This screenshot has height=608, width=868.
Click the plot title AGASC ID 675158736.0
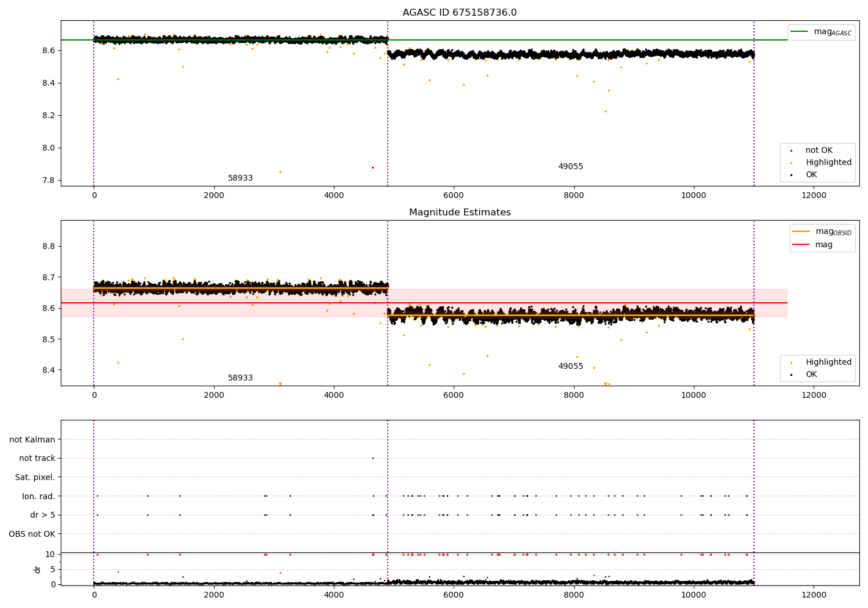pos(459,13)
